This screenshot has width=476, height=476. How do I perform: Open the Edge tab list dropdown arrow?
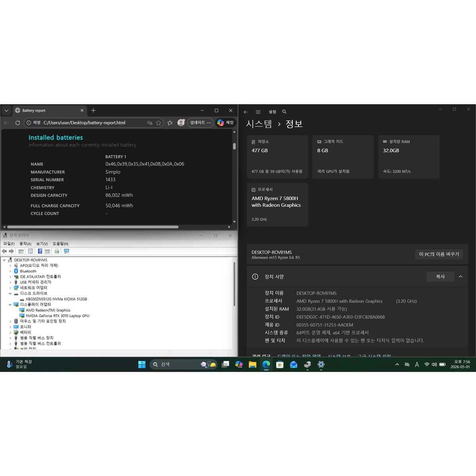click(x=6, y=111)
